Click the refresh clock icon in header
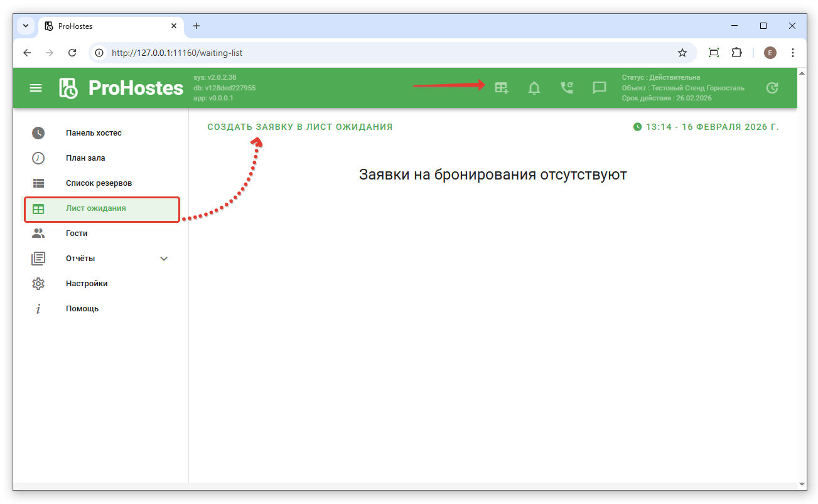 (772, 88)
